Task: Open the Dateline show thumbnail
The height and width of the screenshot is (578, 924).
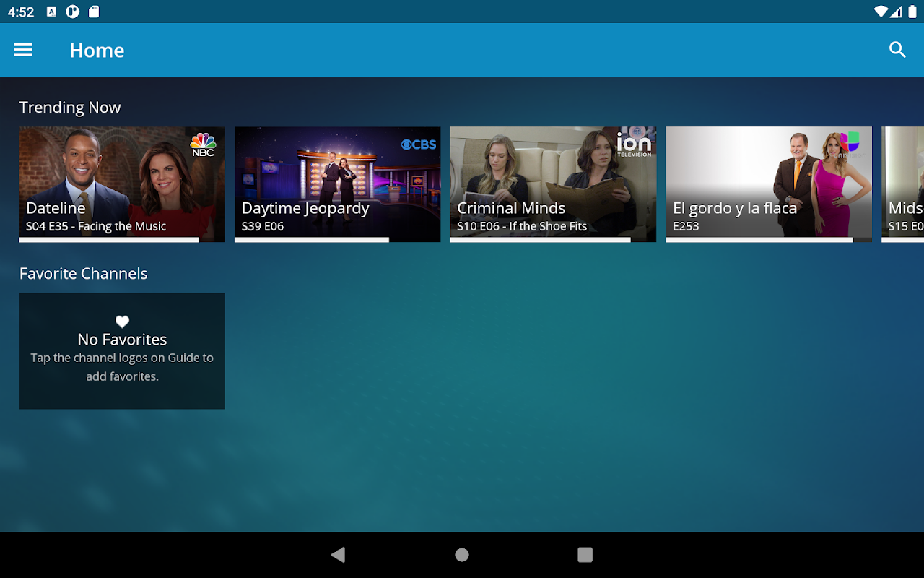Action: click(x=122, y=184)
